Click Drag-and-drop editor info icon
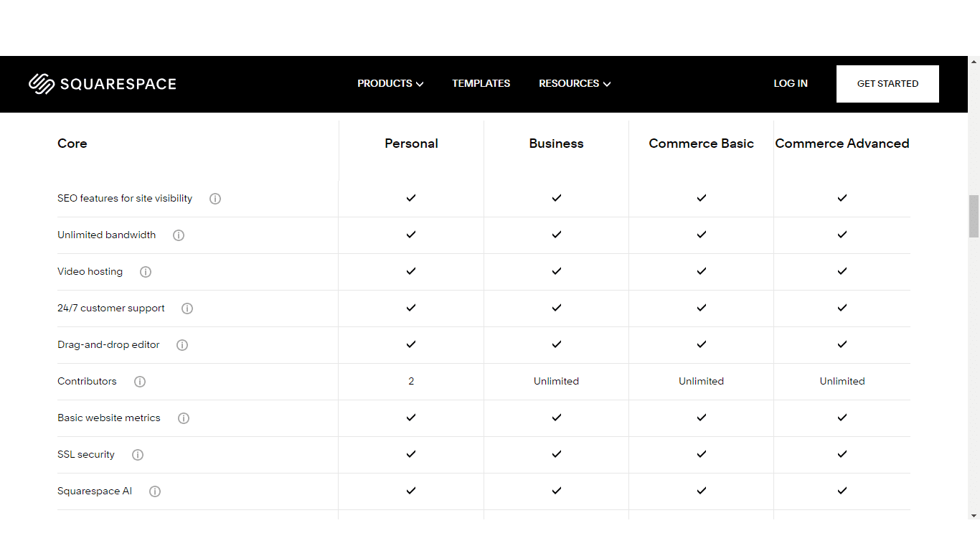The height and width of the screenshot is (551, 980). click(182, 345)
